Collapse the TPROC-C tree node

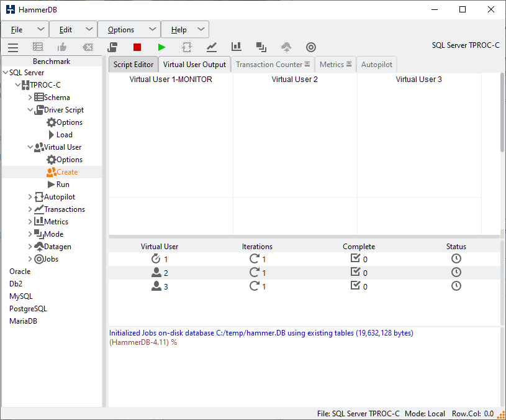(18, 85)
